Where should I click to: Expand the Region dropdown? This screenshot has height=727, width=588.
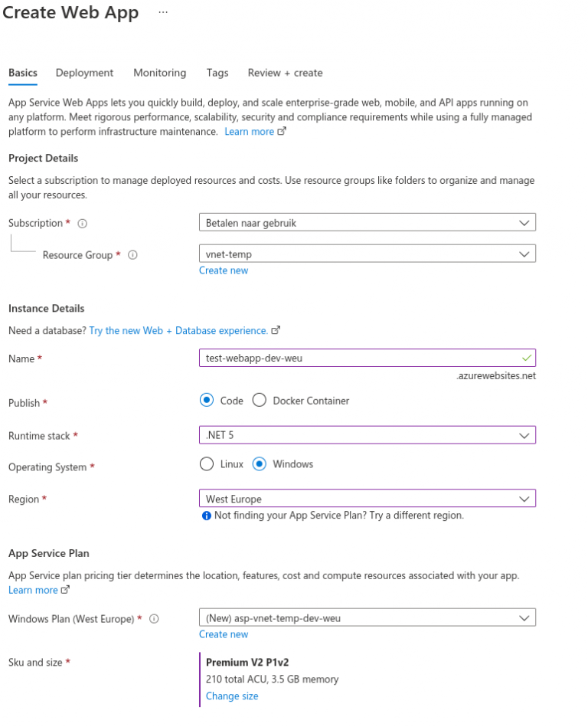(x=367, y=499)
